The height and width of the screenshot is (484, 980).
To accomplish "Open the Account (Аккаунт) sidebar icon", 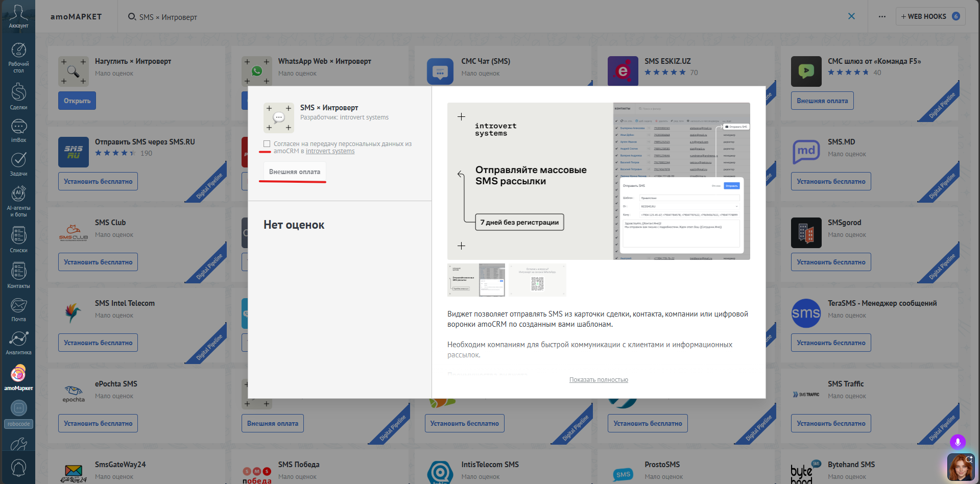I will pos(18,16).
